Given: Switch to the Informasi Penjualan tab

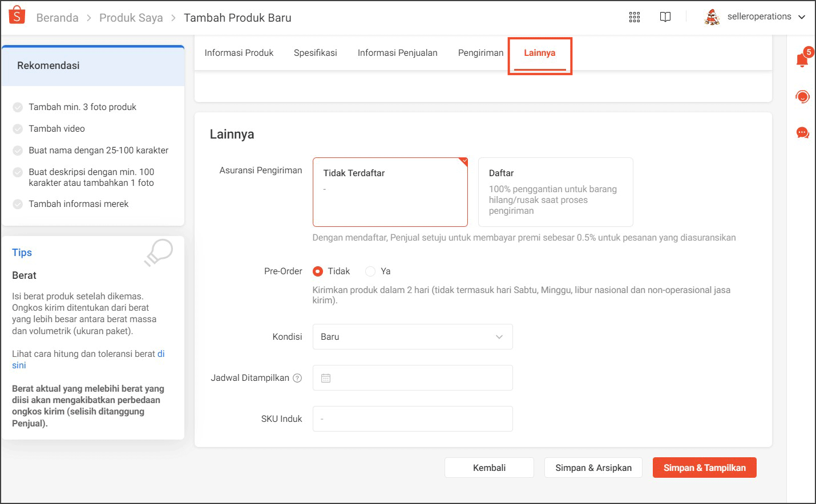Looking at the screenshot, I should point(397,52).
